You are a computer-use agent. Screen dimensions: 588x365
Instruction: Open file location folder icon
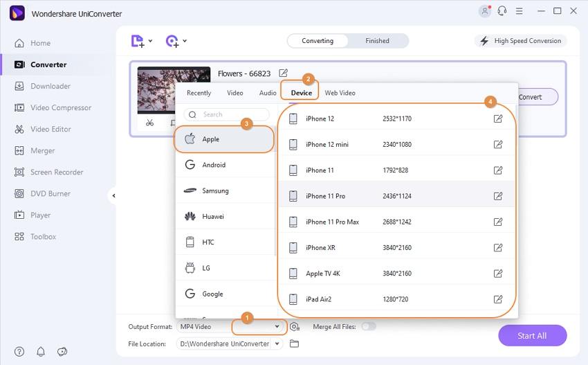point(295,344)
